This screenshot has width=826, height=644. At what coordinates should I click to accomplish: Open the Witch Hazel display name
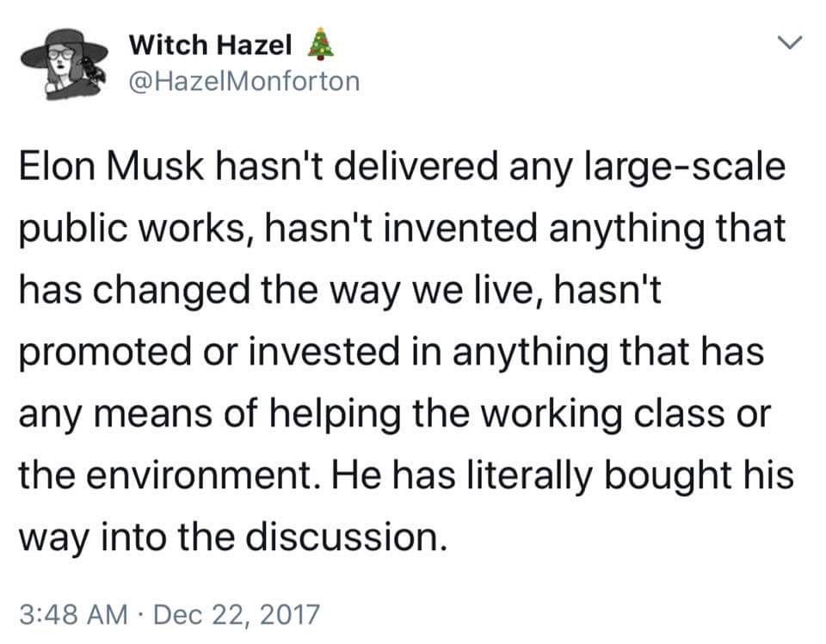(x=212, y=44)
